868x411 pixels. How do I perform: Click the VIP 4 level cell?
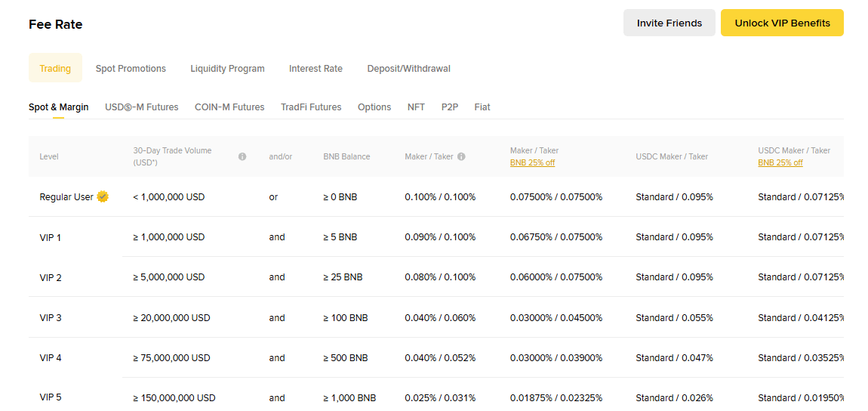pyautogui.click(x=51, y=358)
